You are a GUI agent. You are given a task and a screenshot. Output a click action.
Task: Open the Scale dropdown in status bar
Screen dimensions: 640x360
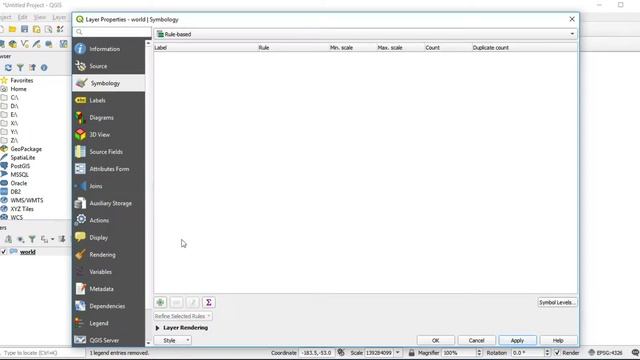(398, 353)
